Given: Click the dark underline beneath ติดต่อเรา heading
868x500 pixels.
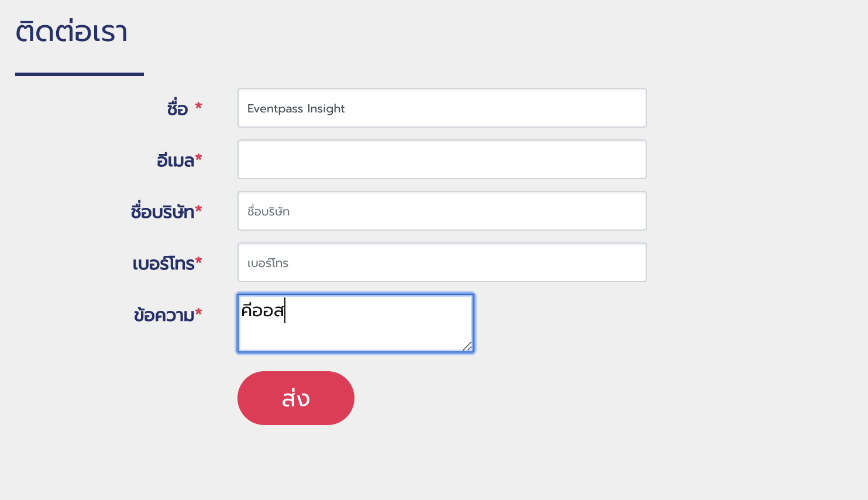Looking at the screenshot, I should (x=80, y=74).
